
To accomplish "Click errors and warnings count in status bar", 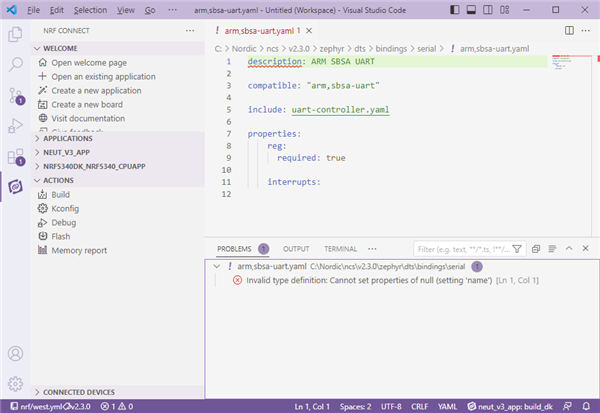I will click(117, 406).
